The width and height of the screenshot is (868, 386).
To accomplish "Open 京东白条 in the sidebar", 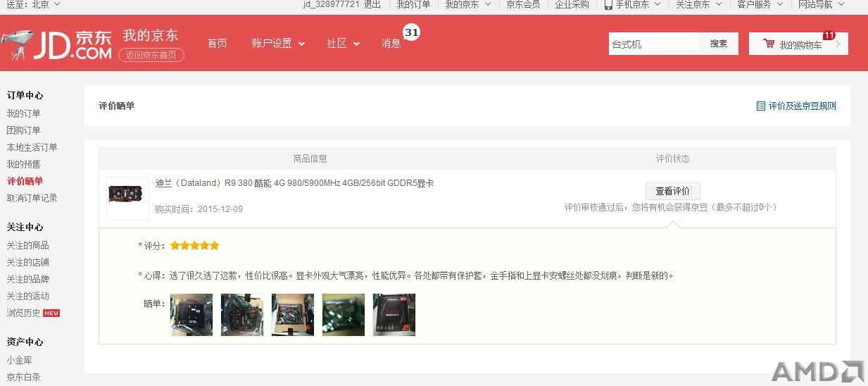I will click(24, 377).
